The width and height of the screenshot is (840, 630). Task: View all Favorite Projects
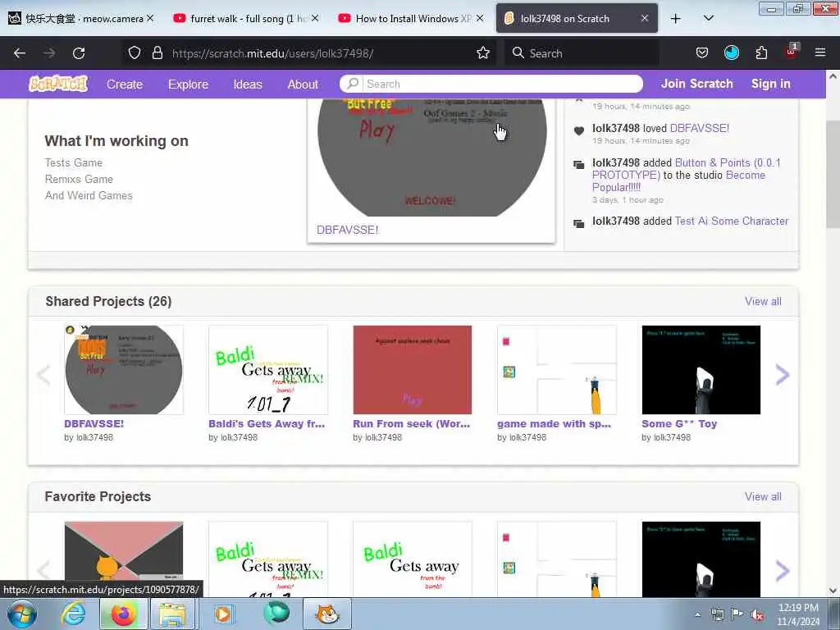tap(763, 496)
